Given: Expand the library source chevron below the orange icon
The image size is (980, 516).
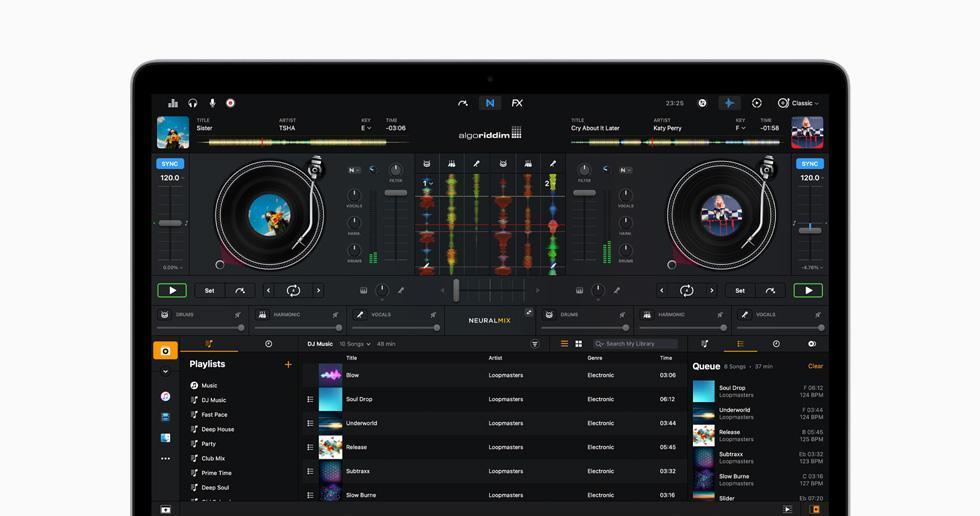Looking at the screenshot, I should click(x=166, y=372).
